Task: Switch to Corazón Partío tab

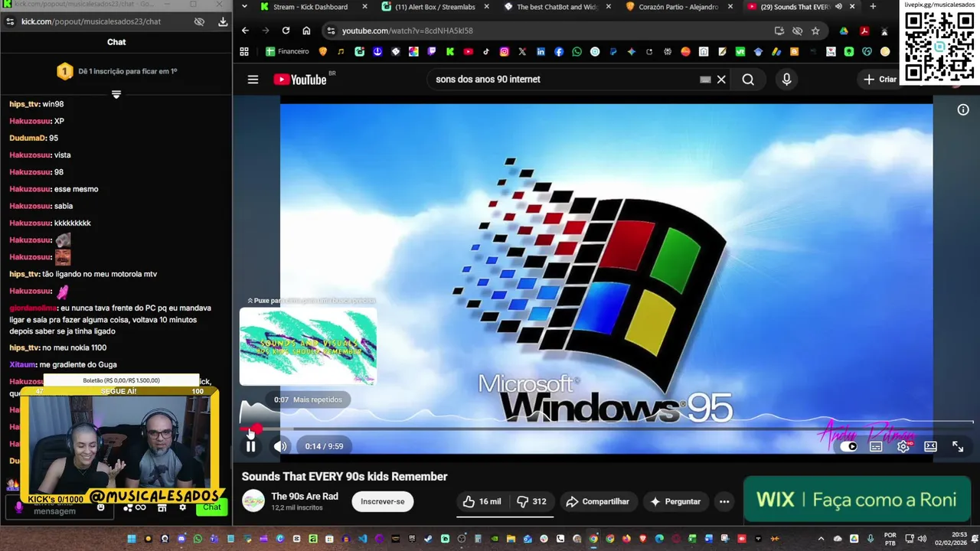Action: [678, 7]
